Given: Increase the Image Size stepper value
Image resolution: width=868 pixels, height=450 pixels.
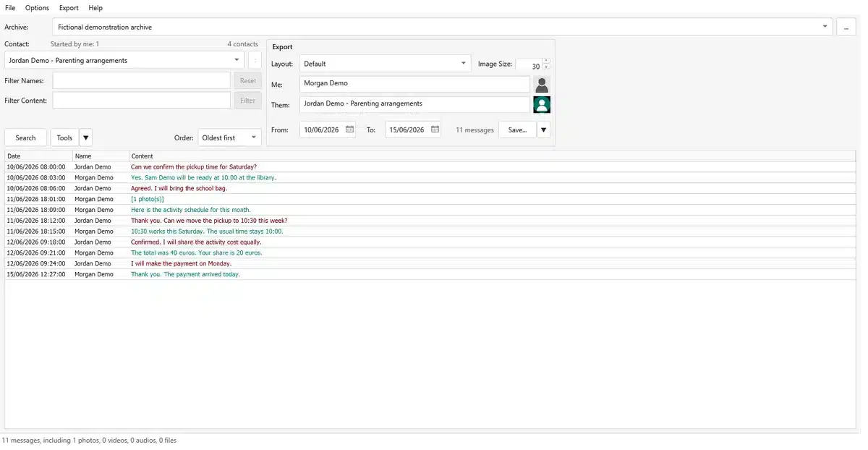Looking at the screenshot, I should [546, 61].
